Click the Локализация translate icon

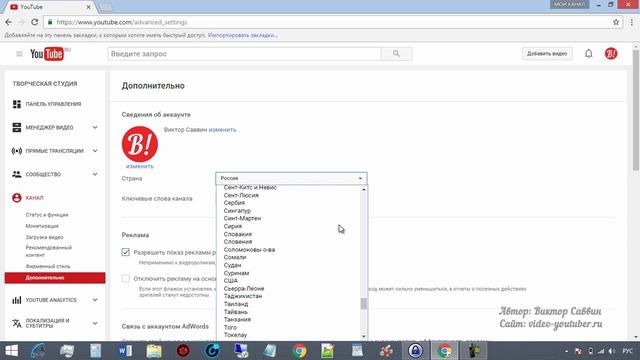(x=17, y=323)
